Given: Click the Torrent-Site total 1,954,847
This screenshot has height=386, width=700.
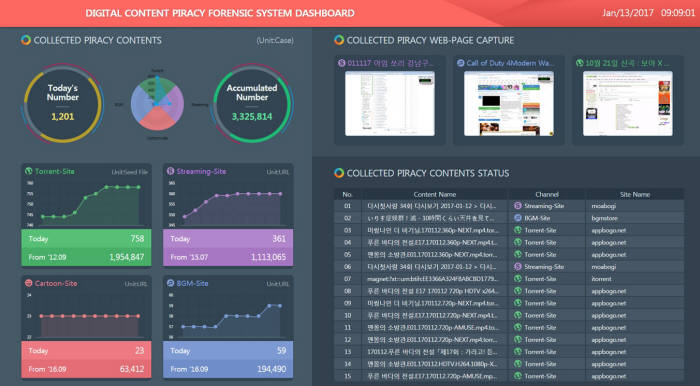Looking at the screenshot, I should coord(126,257).
